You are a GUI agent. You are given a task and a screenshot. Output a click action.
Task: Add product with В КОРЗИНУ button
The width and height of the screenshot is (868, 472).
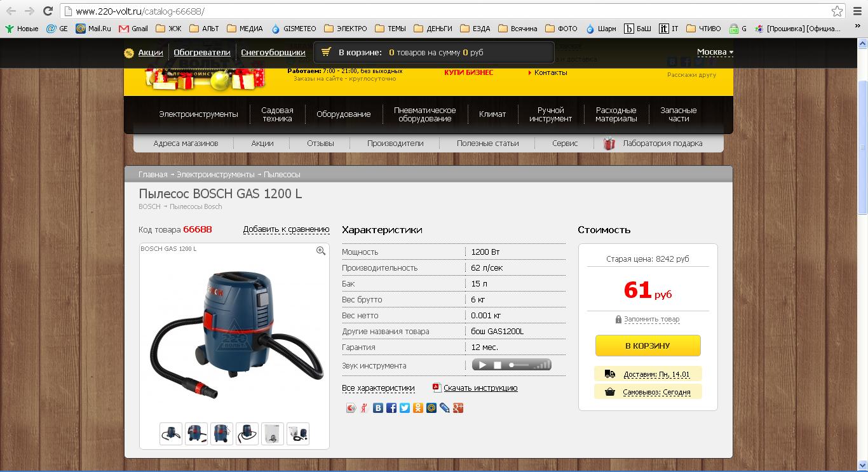tap(648, 346)
